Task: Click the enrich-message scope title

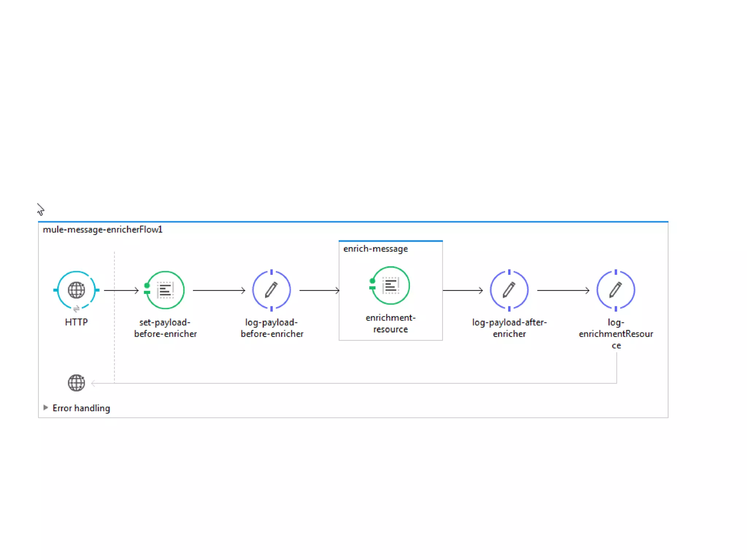Action: point(375,249)
